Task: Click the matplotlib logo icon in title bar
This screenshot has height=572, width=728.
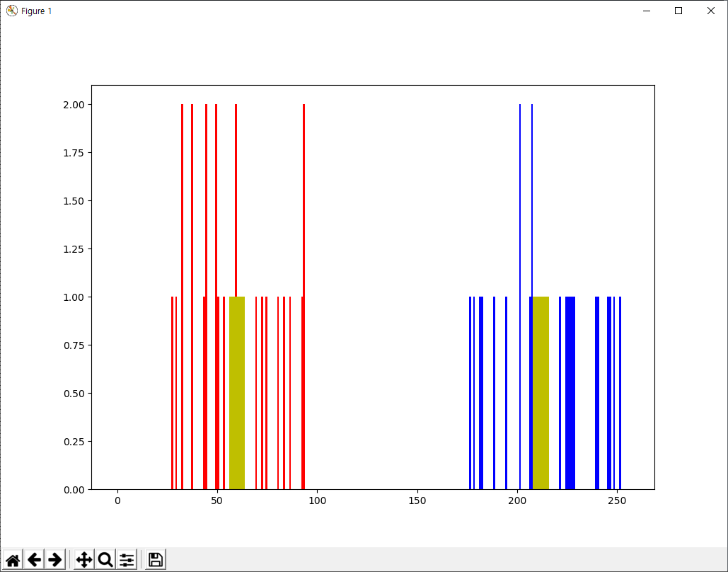Action: (11, 11)
